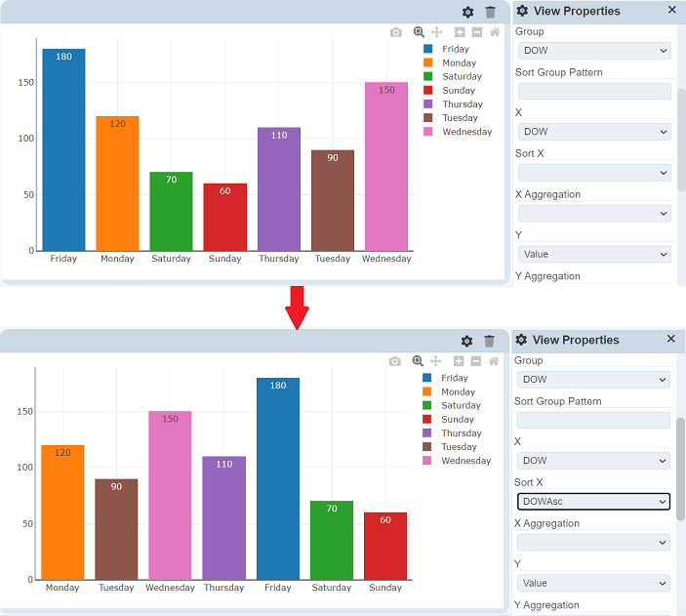Viewport: 686px width, 616px height.
Task: Select the zoom tool on top chart
Action: tap(419, 32)
